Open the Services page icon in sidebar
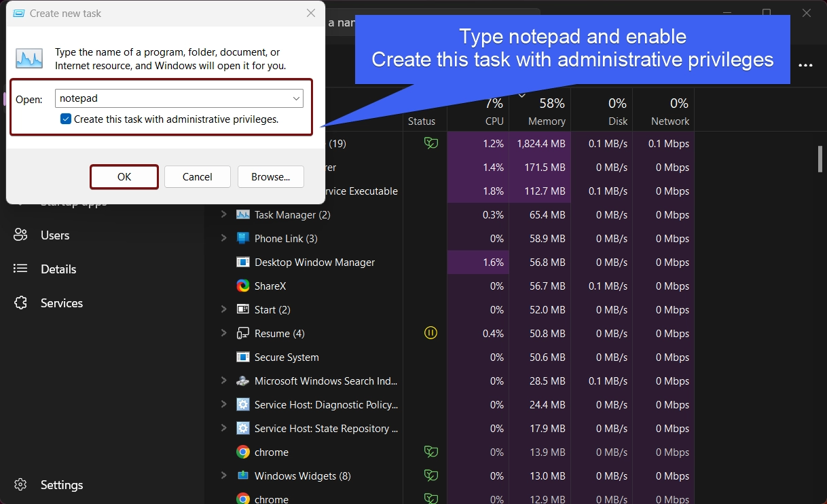The height and width of the screenshot is (504, 827). point(21,303)
